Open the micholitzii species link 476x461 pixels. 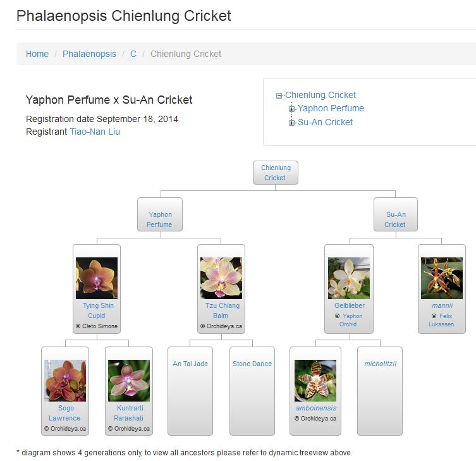pyautogui.click(x=380, y=364)
